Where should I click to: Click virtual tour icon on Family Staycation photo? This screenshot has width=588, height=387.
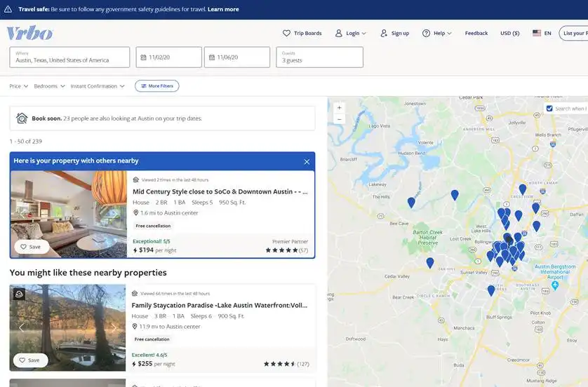[20, 294]
